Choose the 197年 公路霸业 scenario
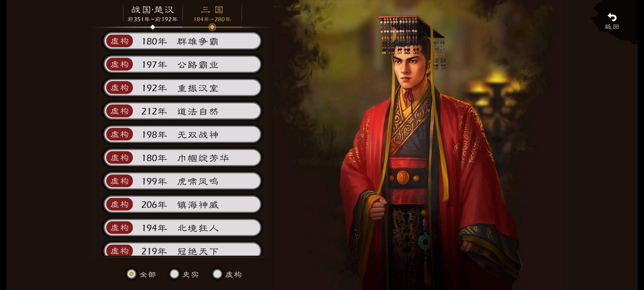This screenshot has width=644, height=290. coord(182,64)
